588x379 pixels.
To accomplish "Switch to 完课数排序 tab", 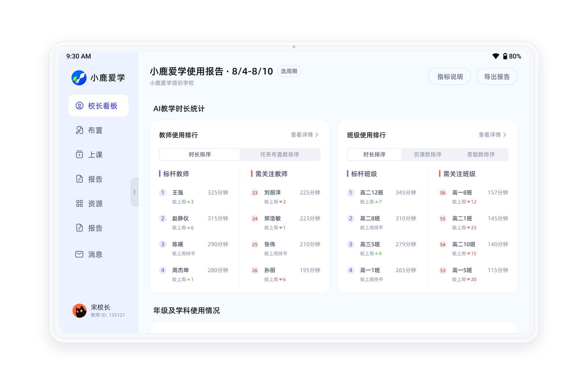I will point(428,154).
